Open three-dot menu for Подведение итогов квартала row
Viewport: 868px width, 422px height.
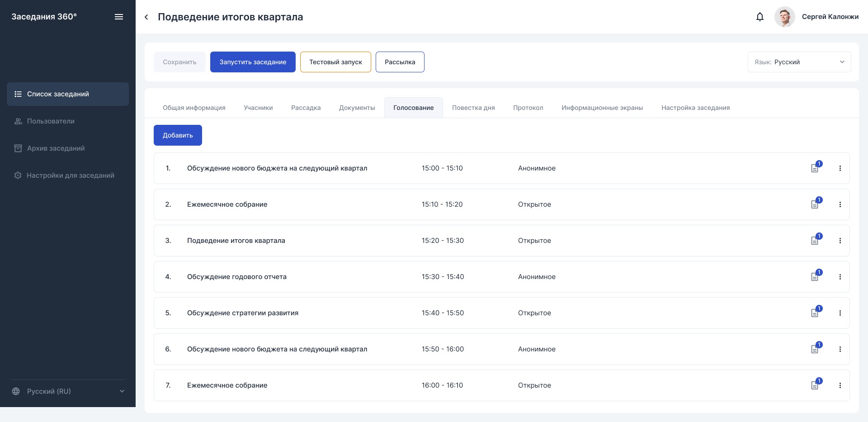pyautogui.click(x=840, y=241)
